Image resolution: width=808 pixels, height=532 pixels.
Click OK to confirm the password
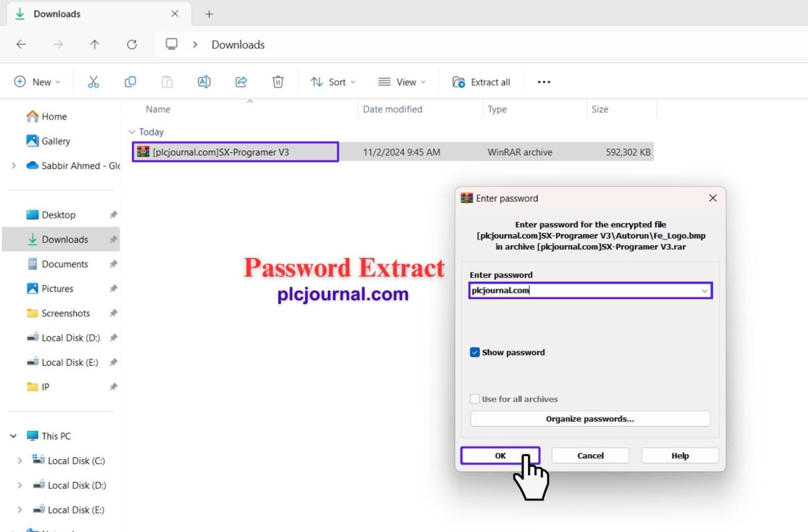pos(500,456)
